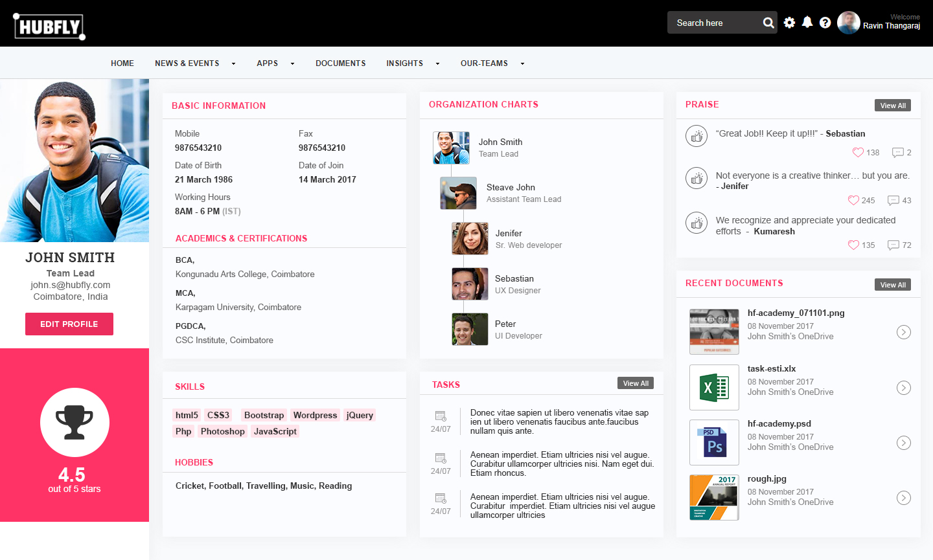The height and width of the screenshot is (560, 933).
Task: Click thumbs-up icon beside Kumaresh's praise
Action: tap(697, 223)
